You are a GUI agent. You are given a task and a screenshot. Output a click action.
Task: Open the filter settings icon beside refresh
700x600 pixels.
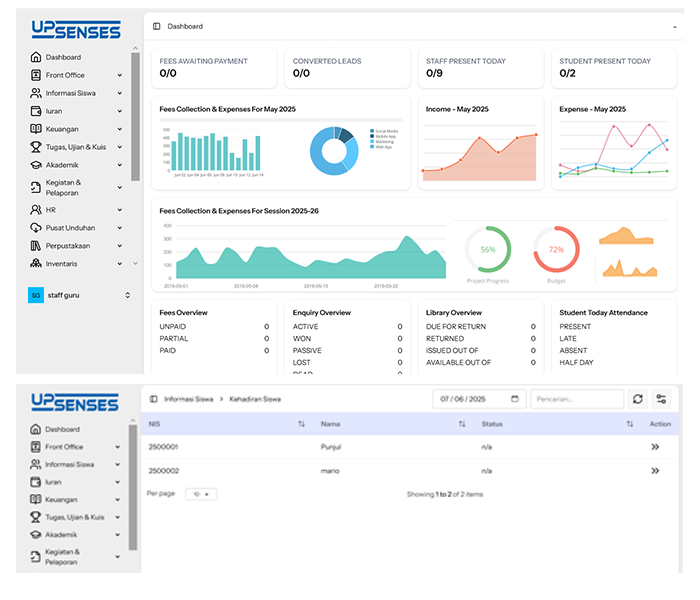coord(661,399)
